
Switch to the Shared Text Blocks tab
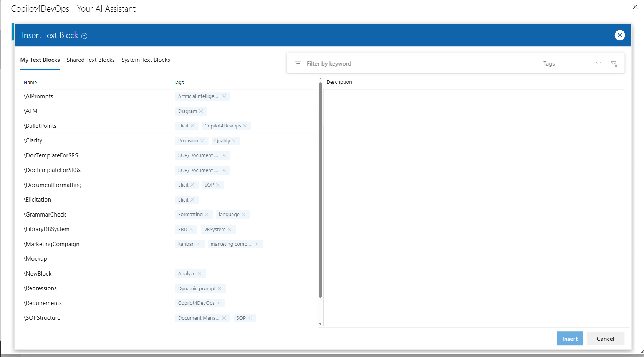[90, 59]
